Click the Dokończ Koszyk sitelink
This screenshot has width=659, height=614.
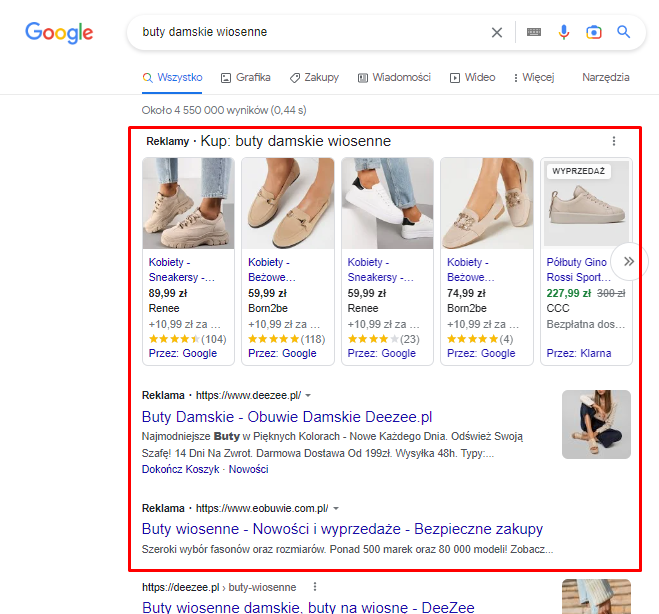tap(181, 469)
